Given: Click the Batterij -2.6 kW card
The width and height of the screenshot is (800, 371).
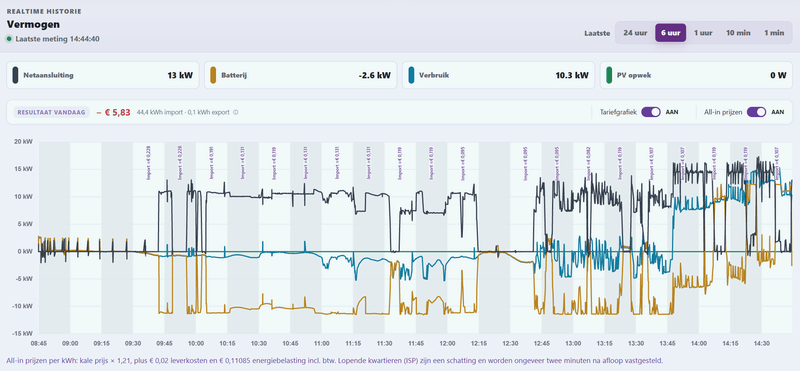Looking at the screenshot, I should point(301,75).
